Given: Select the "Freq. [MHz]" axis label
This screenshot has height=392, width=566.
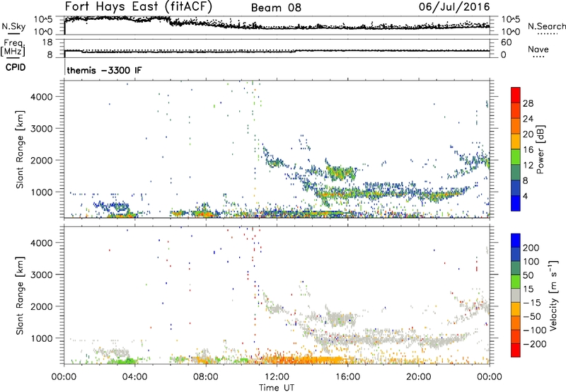Looking at the screenshot, I should [x=13, y=48].
